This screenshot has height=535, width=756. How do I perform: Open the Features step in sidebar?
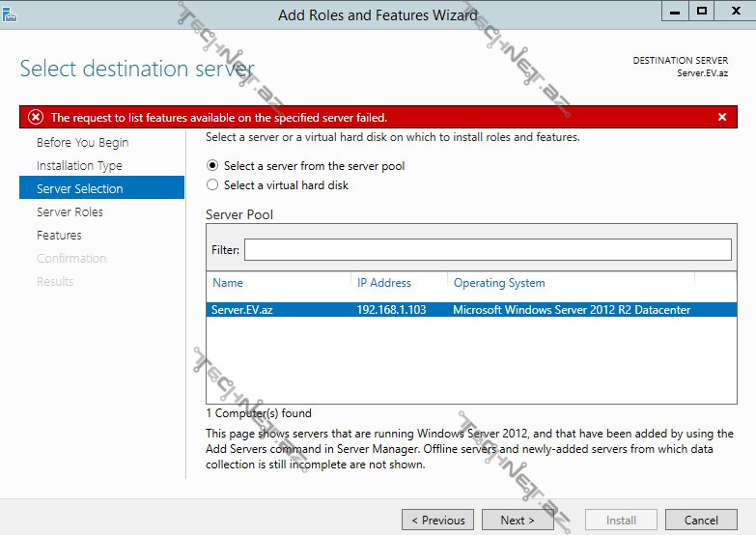59,236
